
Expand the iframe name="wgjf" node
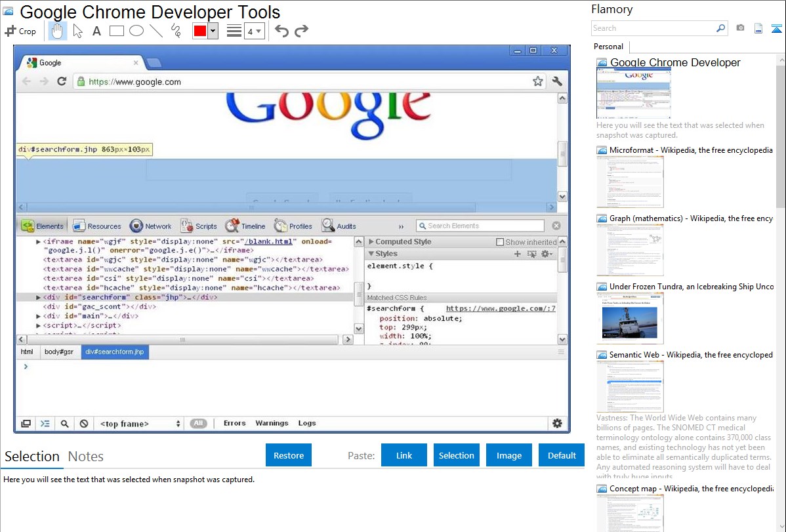click(x=39, y=241)
